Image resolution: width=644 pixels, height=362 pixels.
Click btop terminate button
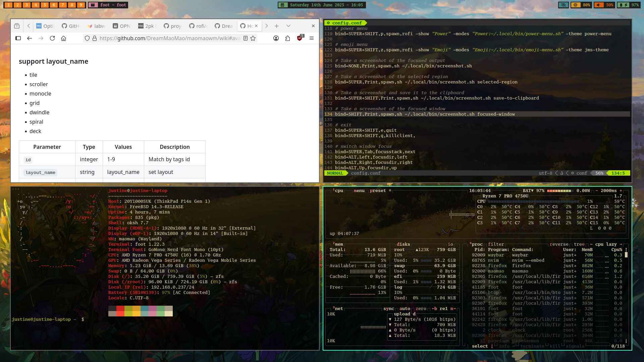[532, 346]
